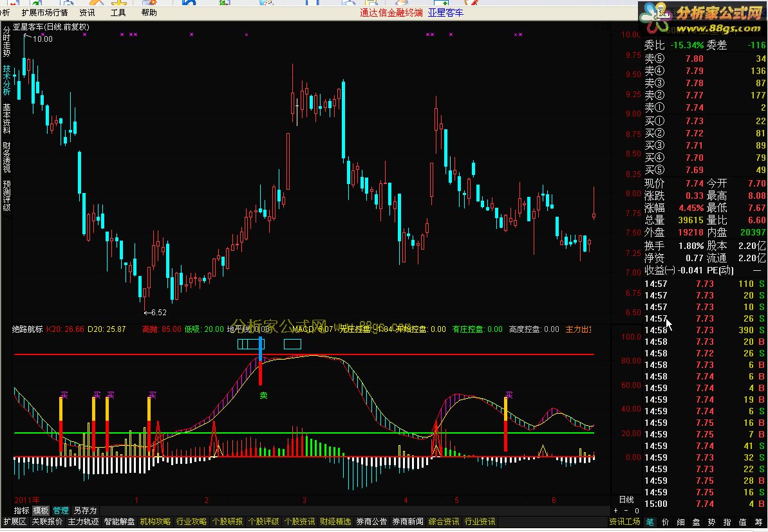Open the 个股研报 bottom tab
This screenshot has height=532, width=768.
click(x=228, y=522)
